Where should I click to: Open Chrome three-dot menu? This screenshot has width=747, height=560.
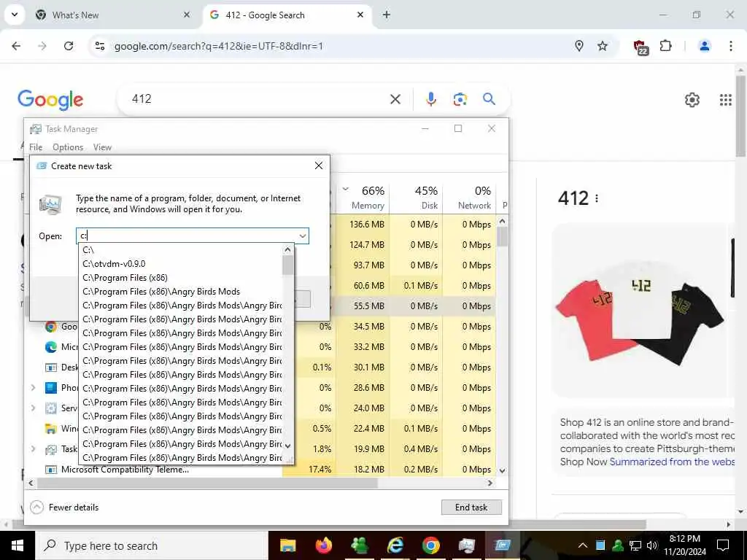click(731, 46)
